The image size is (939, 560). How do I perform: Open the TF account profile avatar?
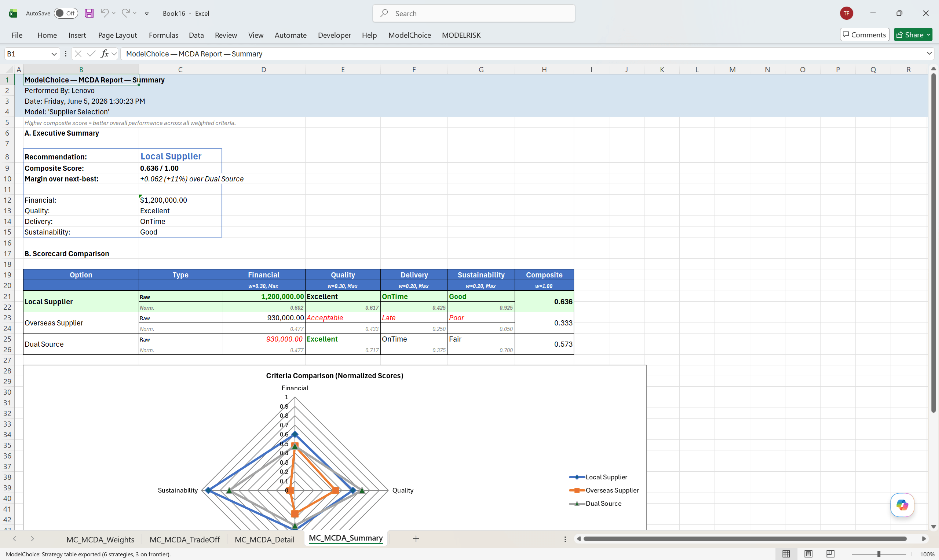click(x=847, y=13)
